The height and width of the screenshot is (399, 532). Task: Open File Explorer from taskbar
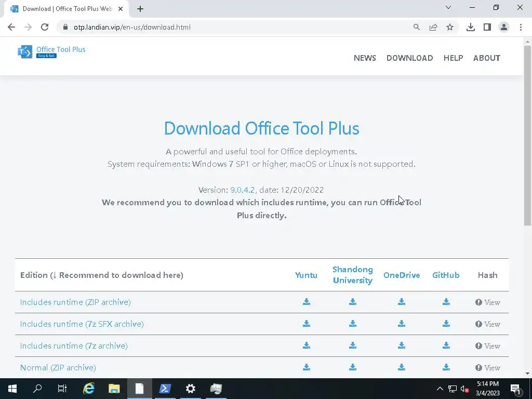coord(114,389)
